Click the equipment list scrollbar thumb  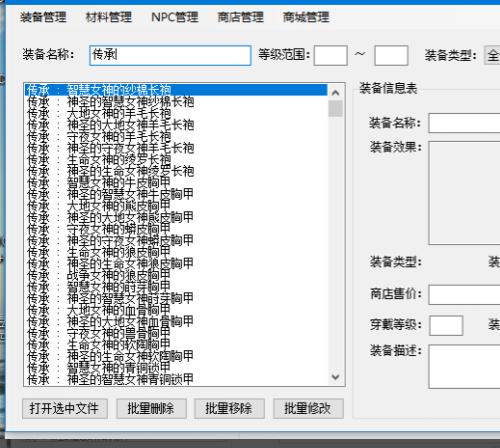[x=336, y=109]
